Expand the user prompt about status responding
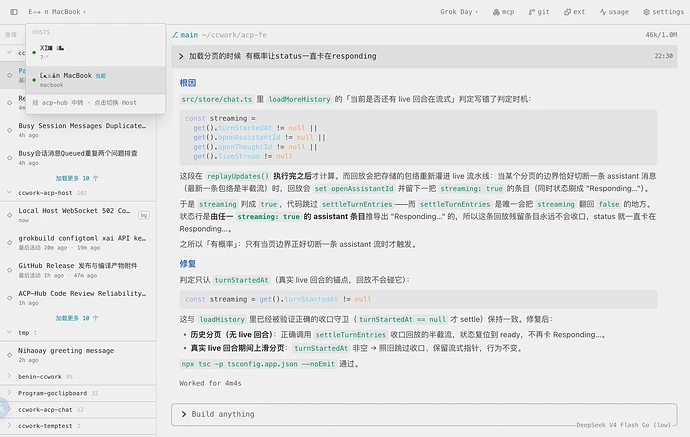The image size is (690, 437). (424, 56)
